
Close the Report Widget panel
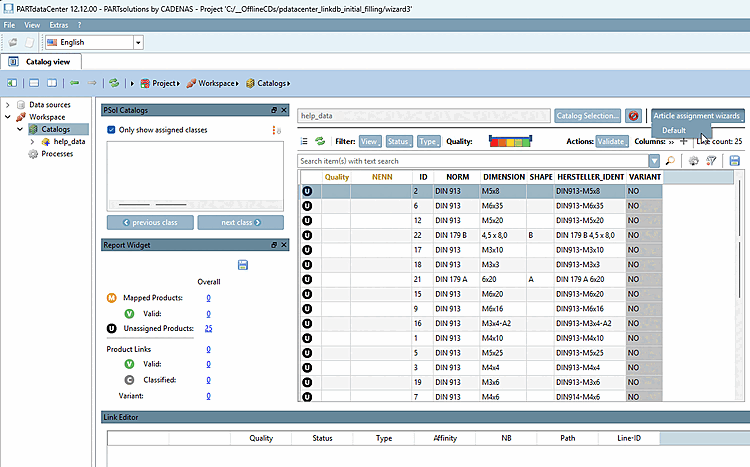pos(284,245)
